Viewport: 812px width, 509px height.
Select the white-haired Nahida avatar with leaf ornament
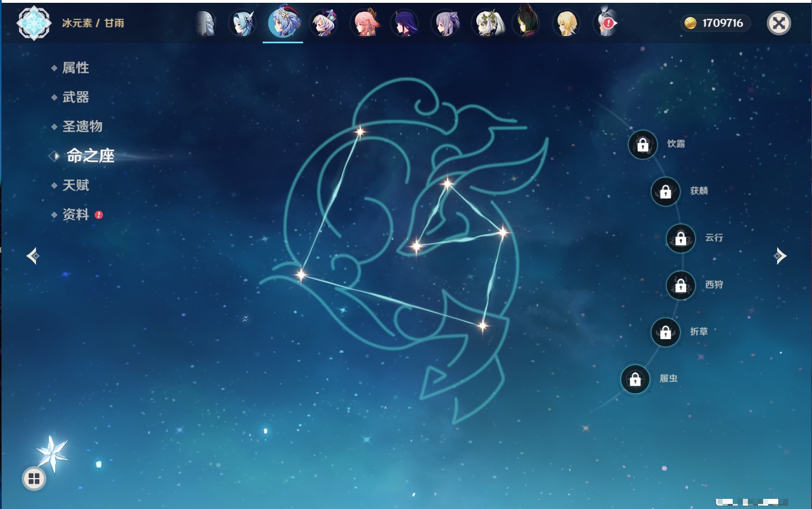coord(487,24)
